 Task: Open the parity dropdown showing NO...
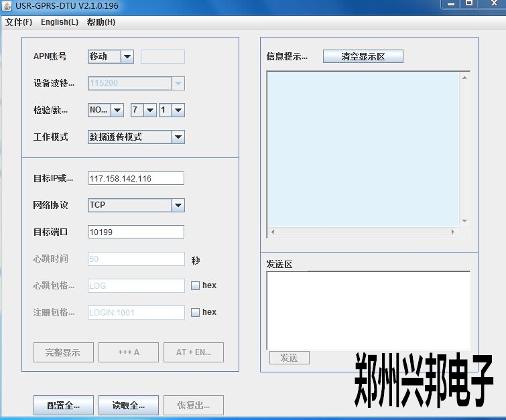[x=117, y=111]
